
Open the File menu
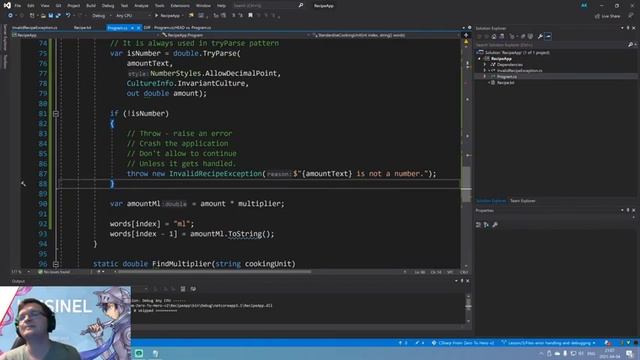coord(18,6)
